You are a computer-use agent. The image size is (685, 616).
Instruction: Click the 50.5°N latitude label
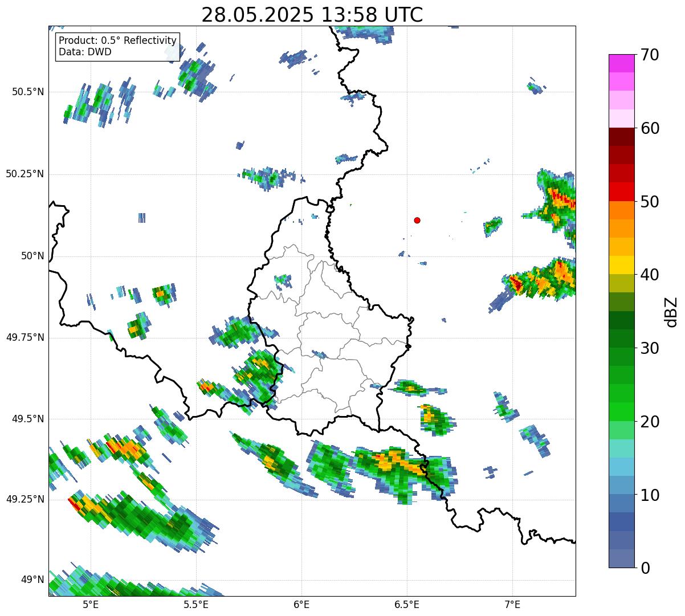(27, 92)
